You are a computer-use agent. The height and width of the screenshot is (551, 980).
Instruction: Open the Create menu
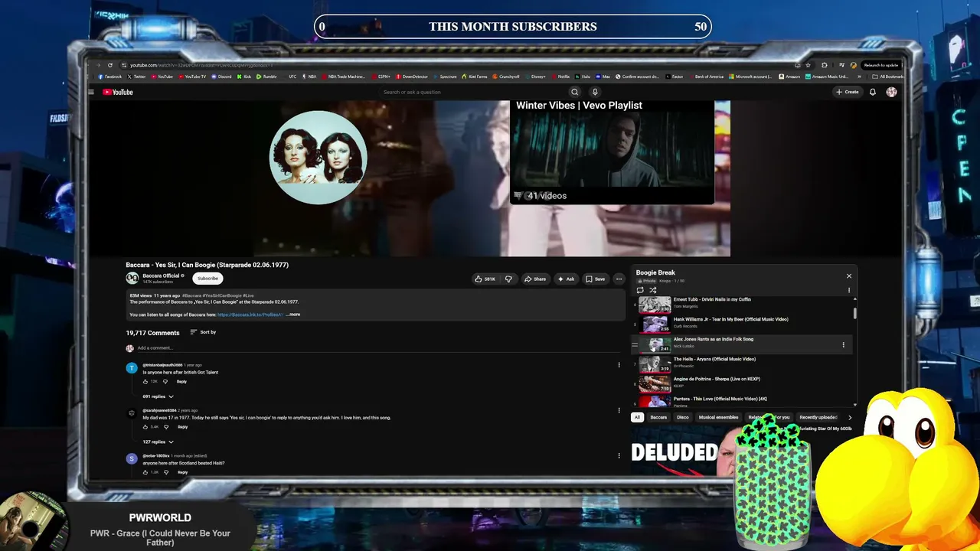point(848,92)
